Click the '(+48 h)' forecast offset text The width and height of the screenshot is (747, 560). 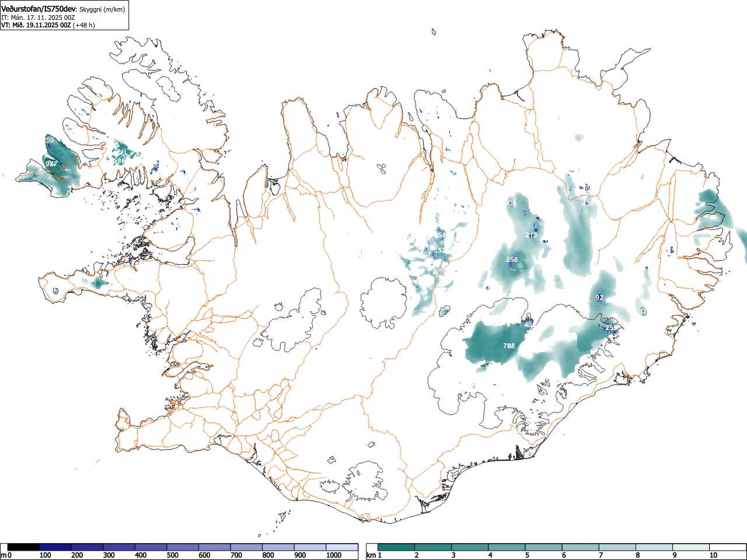click(x=84, y=25)
